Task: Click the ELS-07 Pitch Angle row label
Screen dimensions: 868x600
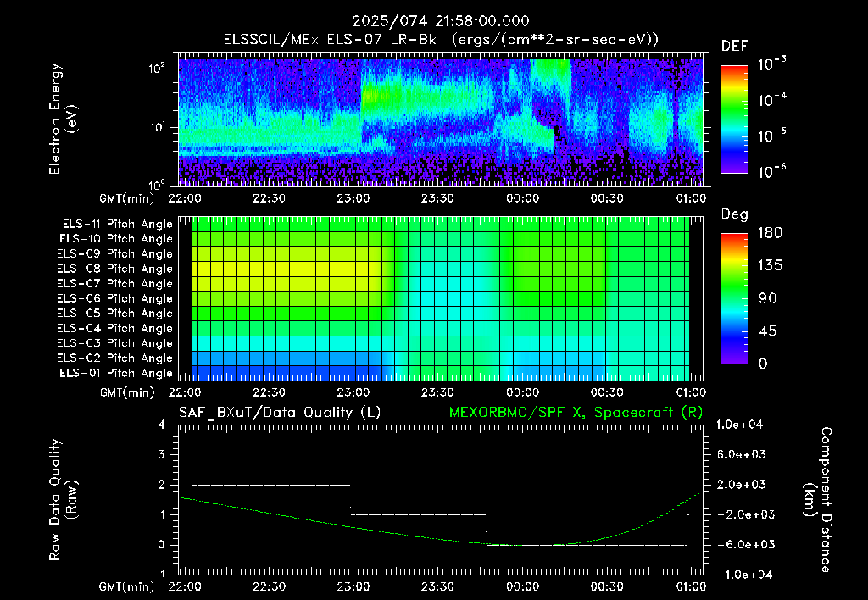Action: click(x=115, y=283)
